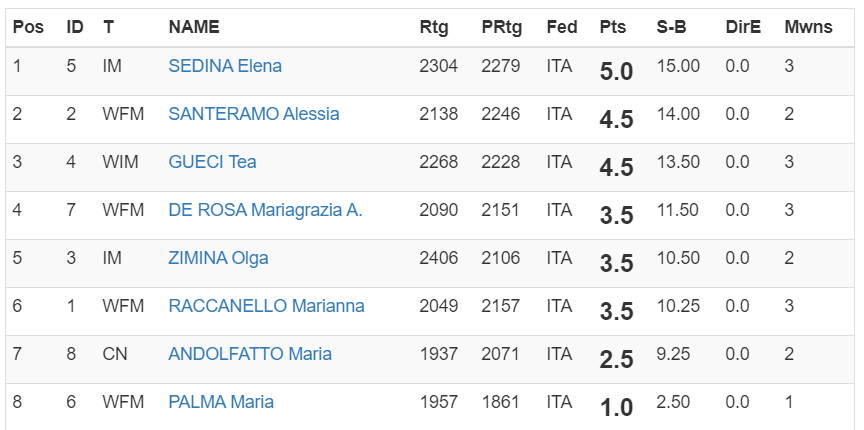Click the Fed column header
The height and width of the screenshot is (430, 864).
pyautogui.click(x=562, y=27)
